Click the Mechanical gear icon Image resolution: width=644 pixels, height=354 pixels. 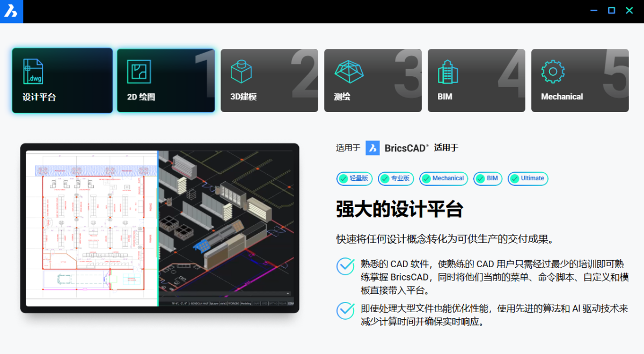553,71
